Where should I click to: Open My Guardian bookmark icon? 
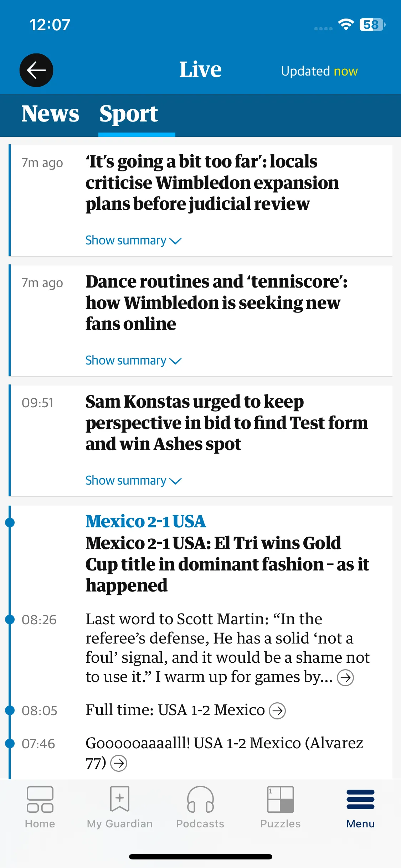point(120,799)
